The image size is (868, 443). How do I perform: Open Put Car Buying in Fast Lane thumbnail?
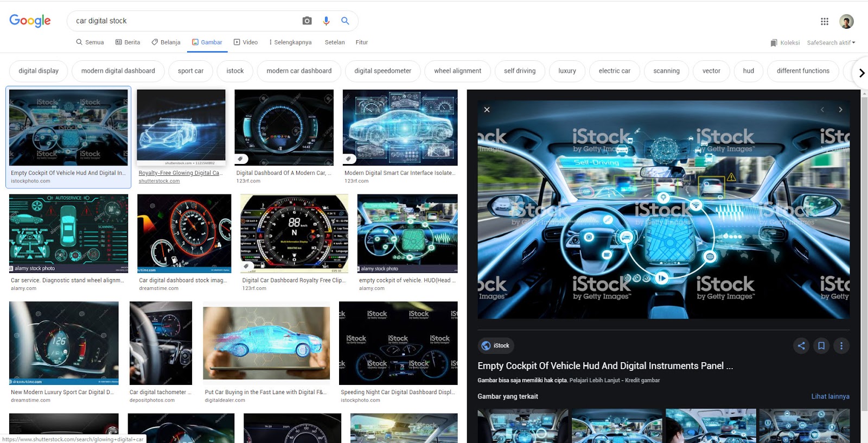pos(266,343)
